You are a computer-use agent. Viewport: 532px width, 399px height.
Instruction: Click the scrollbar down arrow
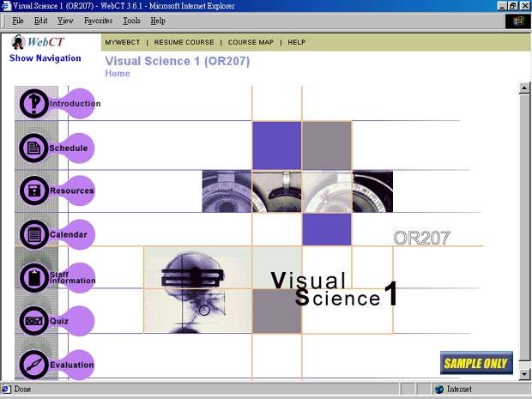pos(524,373)
